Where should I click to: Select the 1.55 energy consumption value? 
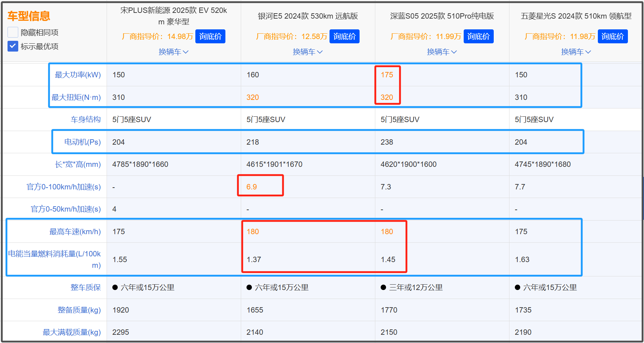click(119, 260)
